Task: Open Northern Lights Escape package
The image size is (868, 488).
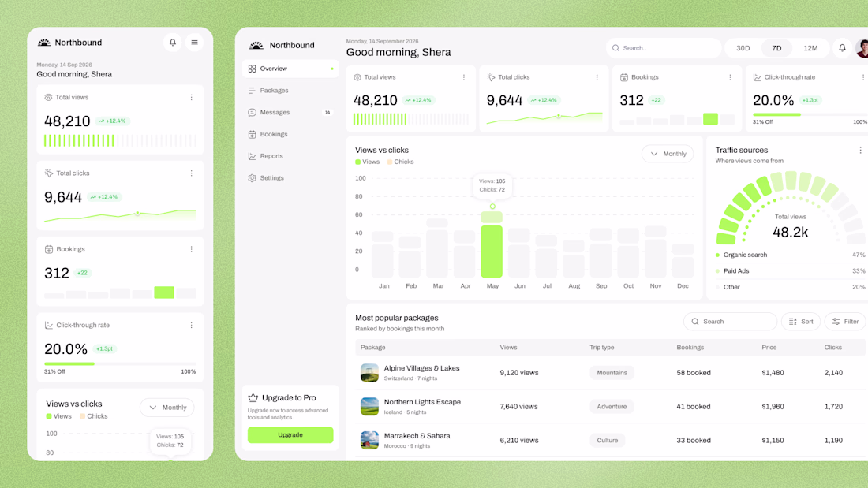Action: (422, 402)
